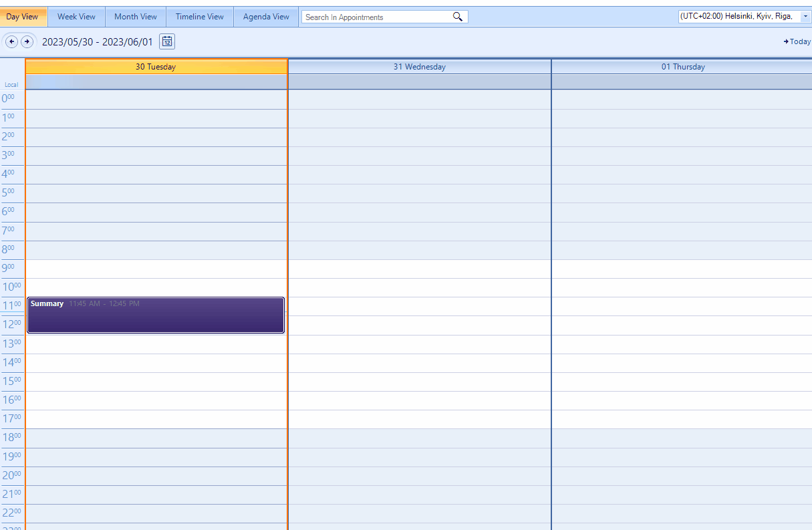Select the 30 Tuesday column header
The image size is (812, 530).
pyautogui.click(x=156, y=66)
